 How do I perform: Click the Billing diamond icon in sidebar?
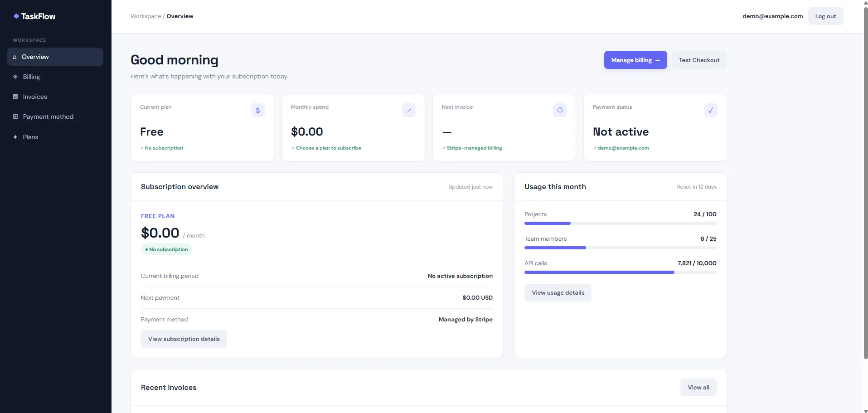click(15, 77)
